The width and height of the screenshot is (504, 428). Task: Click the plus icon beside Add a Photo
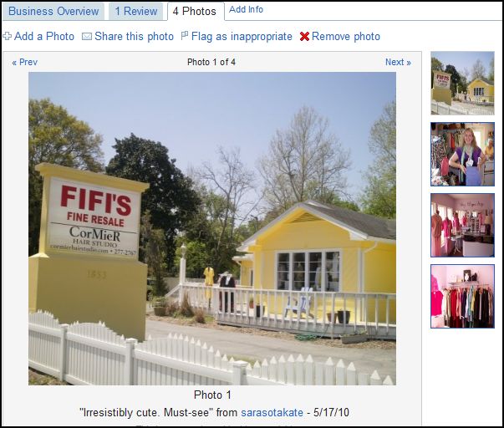(7, 36)
